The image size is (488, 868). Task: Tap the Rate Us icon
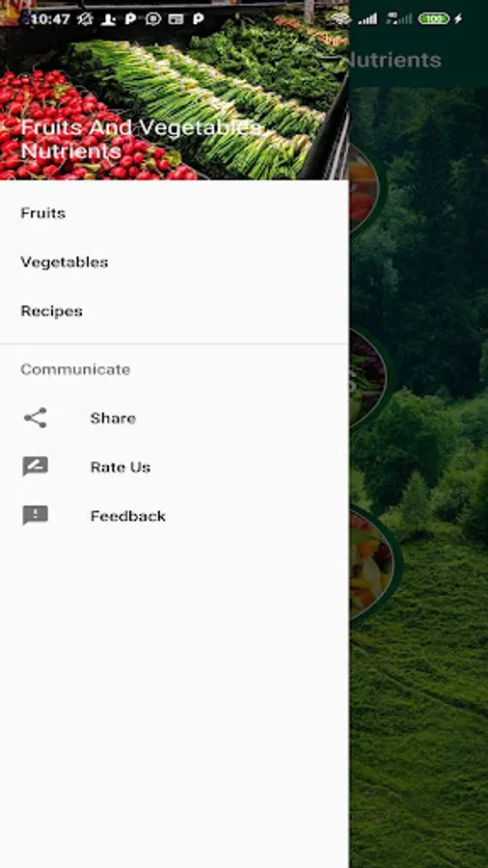click(36, 467)
